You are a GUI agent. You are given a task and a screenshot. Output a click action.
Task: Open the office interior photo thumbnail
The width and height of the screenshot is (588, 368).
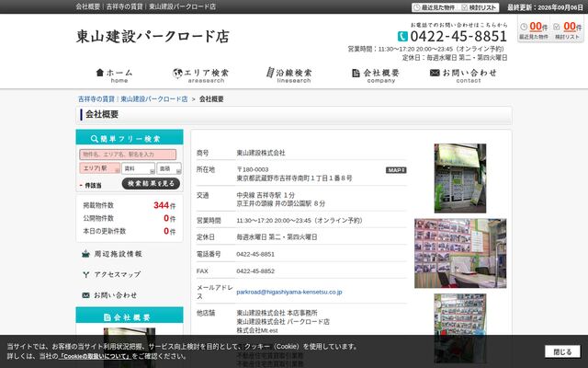tap(460, 254)
